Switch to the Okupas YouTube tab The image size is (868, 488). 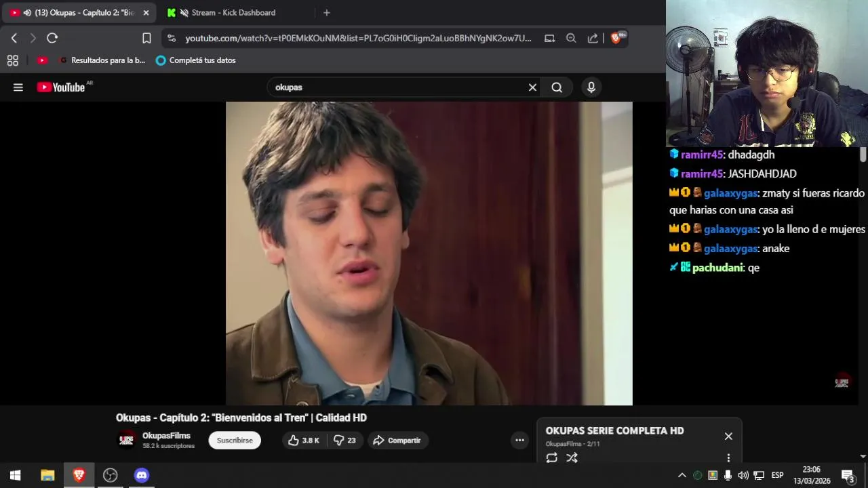point(78,12)
